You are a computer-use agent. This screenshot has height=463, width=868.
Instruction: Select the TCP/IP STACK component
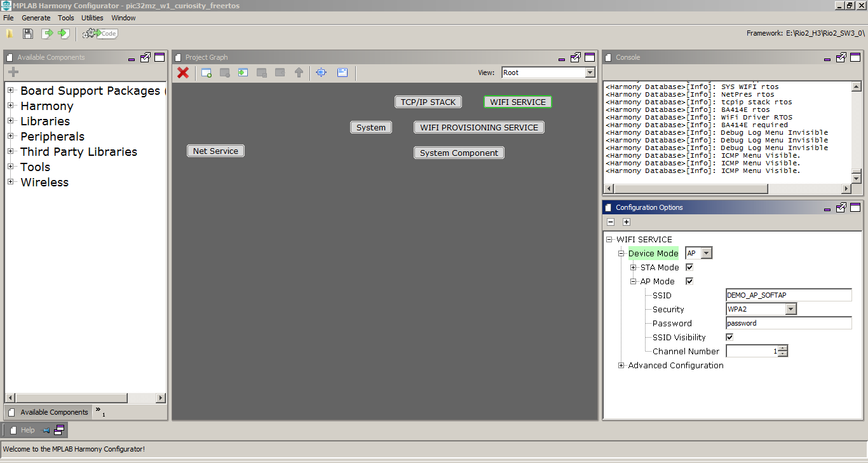pos(428,102)
